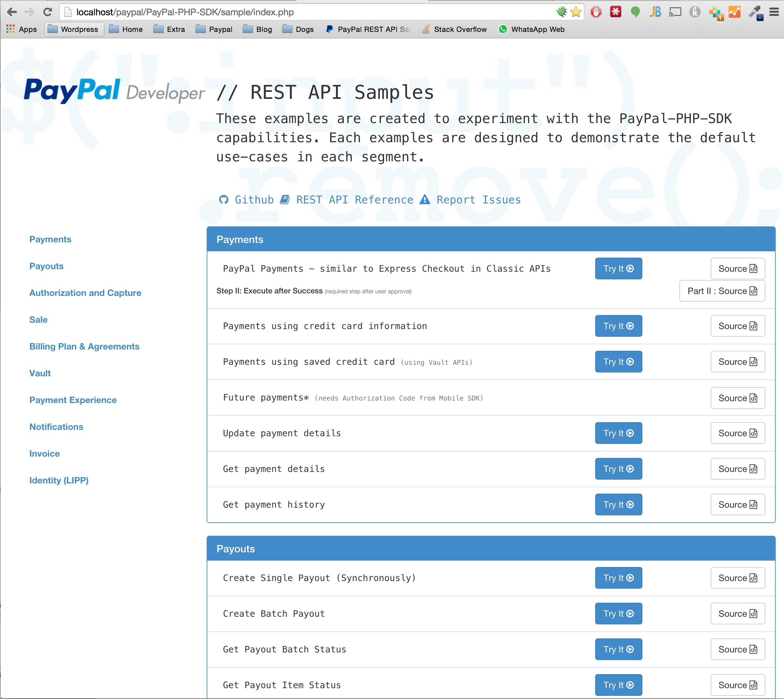Select Payments from the left sidebar
Viewport: 784px width, 699px height.
(51, 239)
